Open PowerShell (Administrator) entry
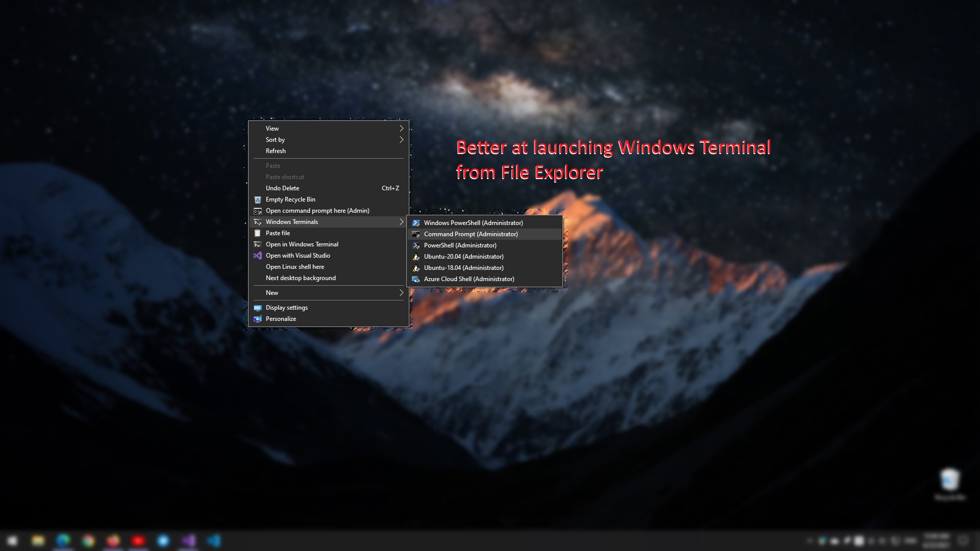This screenshot has width=980, height=551. point(460,245)
